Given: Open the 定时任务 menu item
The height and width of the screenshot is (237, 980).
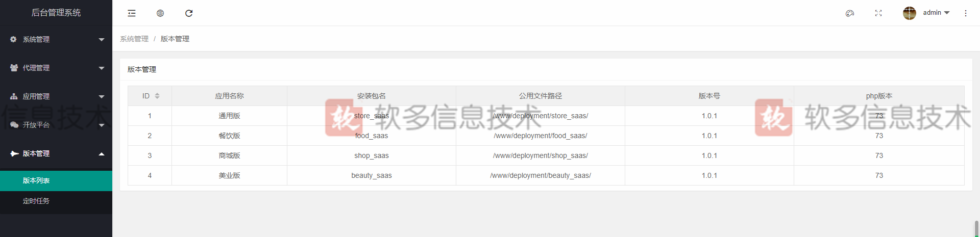Looking at the screenshot, I should pyautogui.click(x=36, y=201).
